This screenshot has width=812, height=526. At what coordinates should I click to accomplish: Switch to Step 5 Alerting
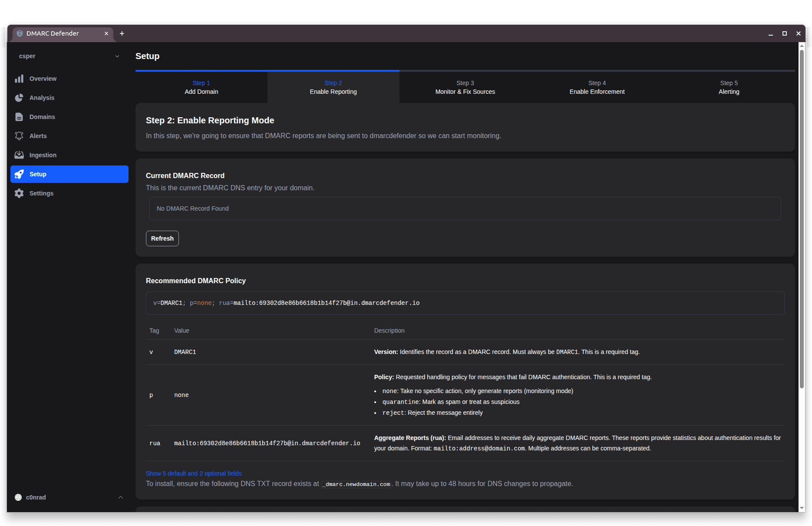tap(729, 87)
